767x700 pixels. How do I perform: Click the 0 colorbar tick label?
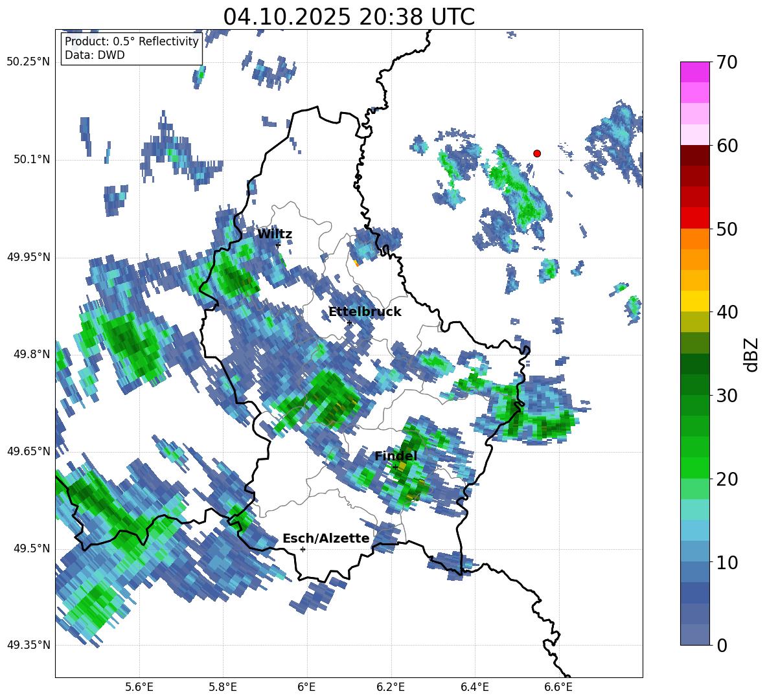coord(722,645)
